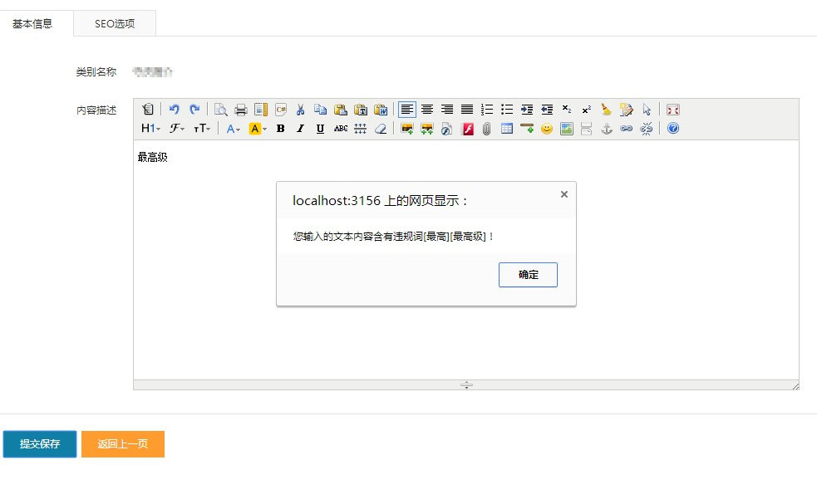Image resolution: width=817 pixels, height=504 pixels.
Task: Click the scissors cut icon
Action: pos(300,110)
